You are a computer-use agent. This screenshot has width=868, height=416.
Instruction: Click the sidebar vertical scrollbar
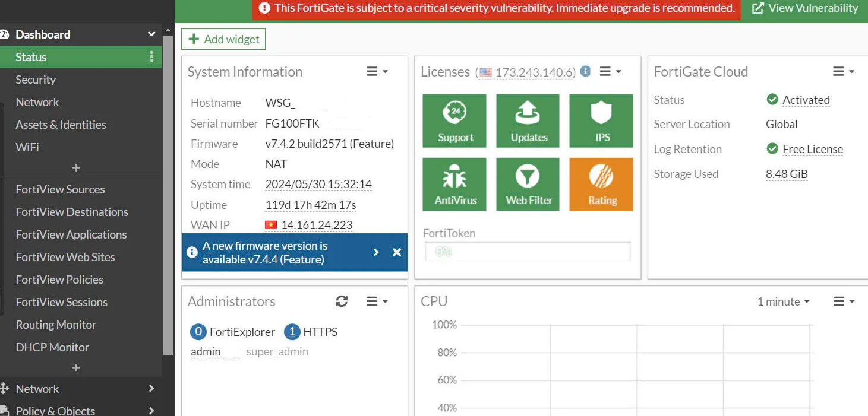click(x=168, y=196)
